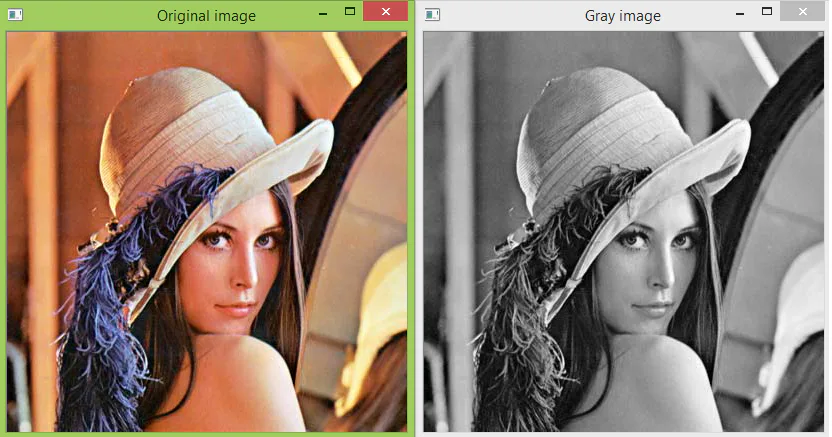The width and height of the screenshot is (832, 437).
Task: Click the 'Gray image' title text
Action: [x=623, y=16]
